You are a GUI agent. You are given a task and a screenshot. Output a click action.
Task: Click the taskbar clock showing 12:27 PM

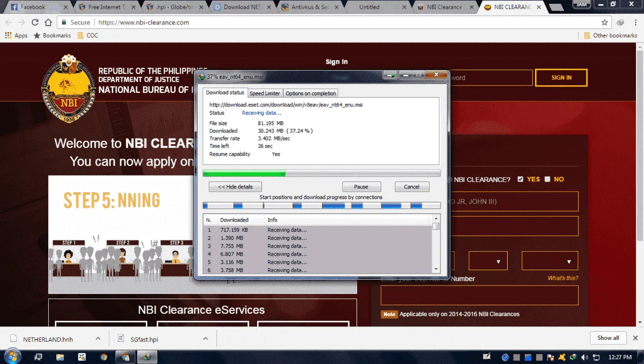620,356
